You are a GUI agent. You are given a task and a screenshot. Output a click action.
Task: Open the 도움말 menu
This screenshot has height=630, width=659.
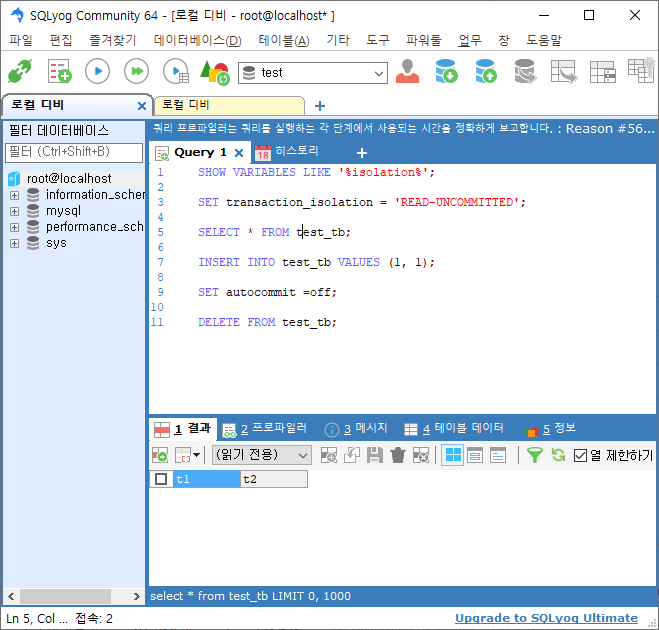(x=544, y=40)
